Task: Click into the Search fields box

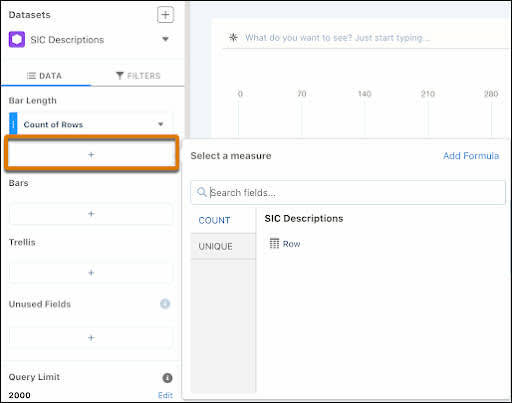Action: (x=348, y=192)
